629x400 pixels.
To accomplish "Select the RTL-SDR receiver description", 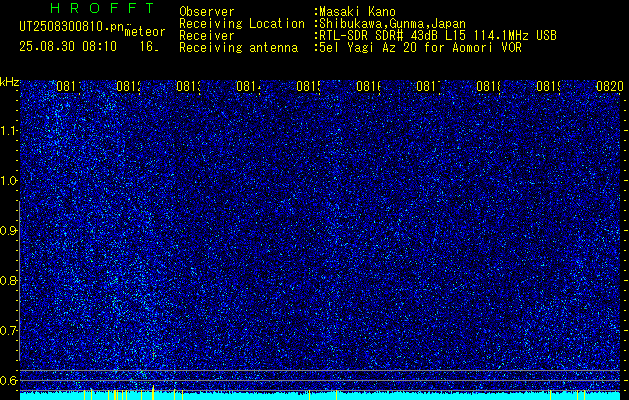I will [436, 36].
